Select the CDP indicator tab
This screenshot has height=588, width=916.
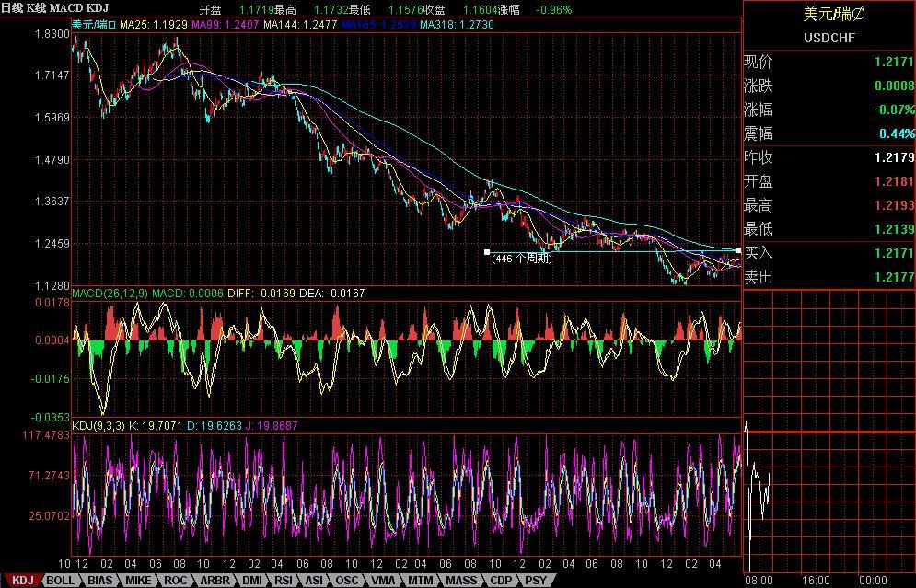click(x=501, y=581)
